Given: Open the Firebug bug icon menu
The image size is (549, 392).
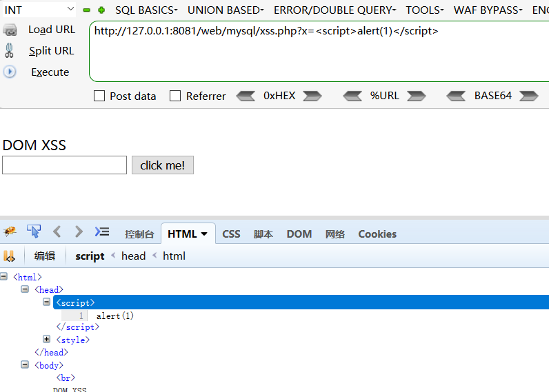Looking at the screenshot, I should click(10, 231).
